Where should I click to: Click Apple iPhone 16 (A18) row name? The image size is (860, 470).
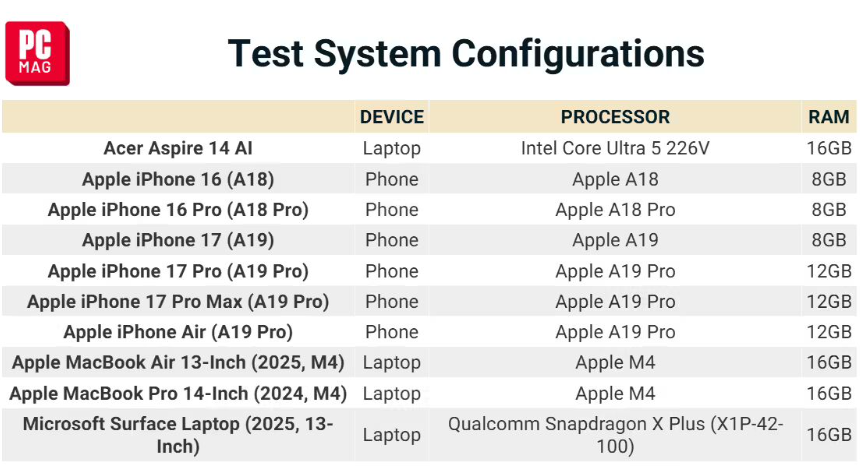coord(178,179)
